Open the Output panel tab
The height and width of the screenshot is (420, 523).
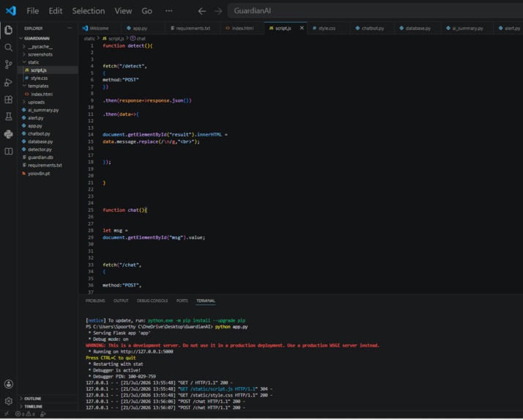point(121,301)
